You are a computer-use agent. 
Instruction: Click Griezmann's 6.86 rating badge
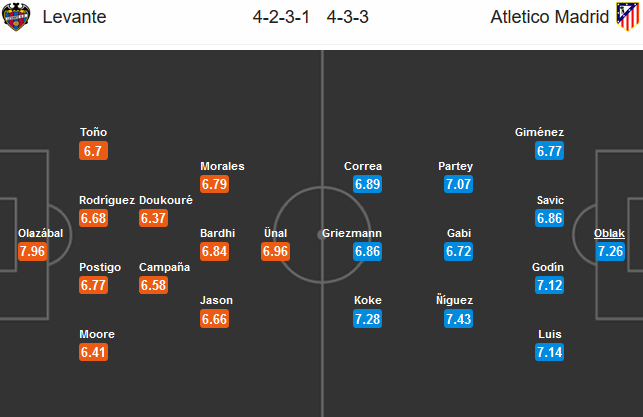[x=369, y=251]
